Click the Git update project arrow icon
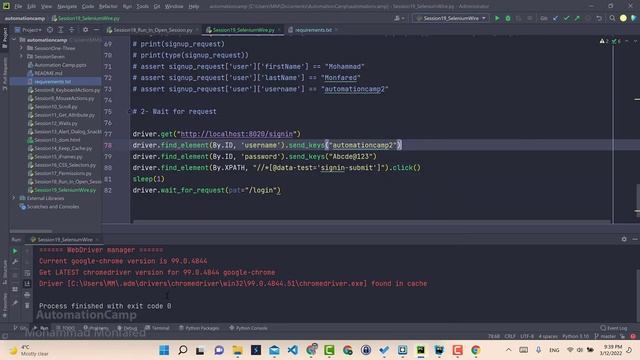The width and height of the screenshot is (640, 360). point(555,18)
